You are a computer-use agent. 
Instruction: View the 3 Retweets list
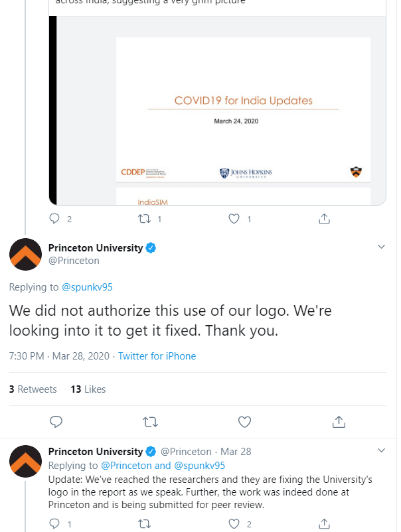[x=33, y=389]
